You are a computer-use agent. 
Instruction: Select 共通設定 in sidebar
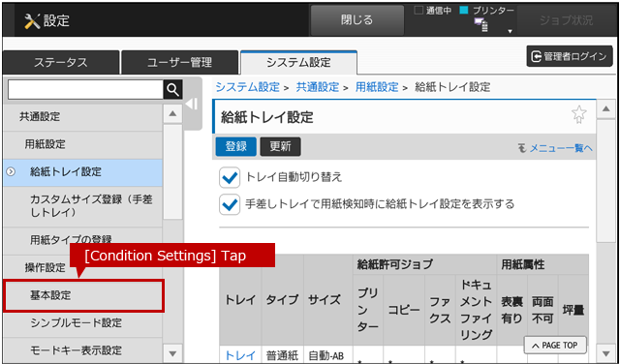point(82,117)
